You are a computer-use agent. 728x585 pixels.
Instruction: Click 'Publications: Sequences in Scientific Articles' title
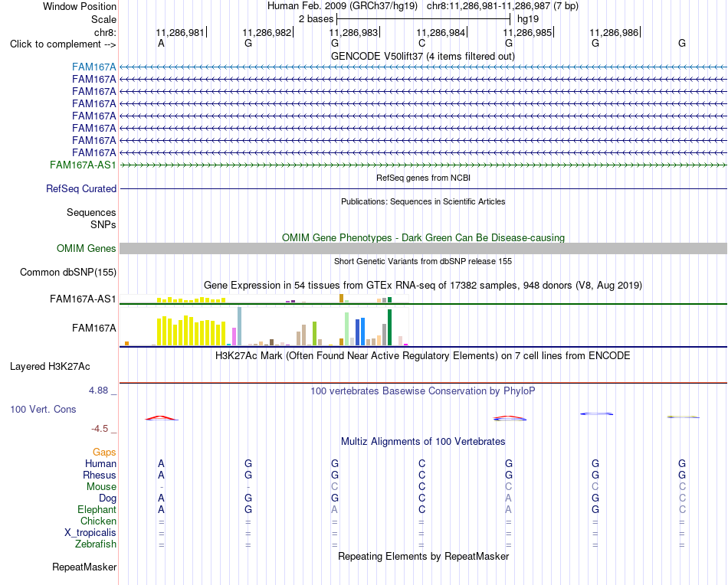point(423,201)
